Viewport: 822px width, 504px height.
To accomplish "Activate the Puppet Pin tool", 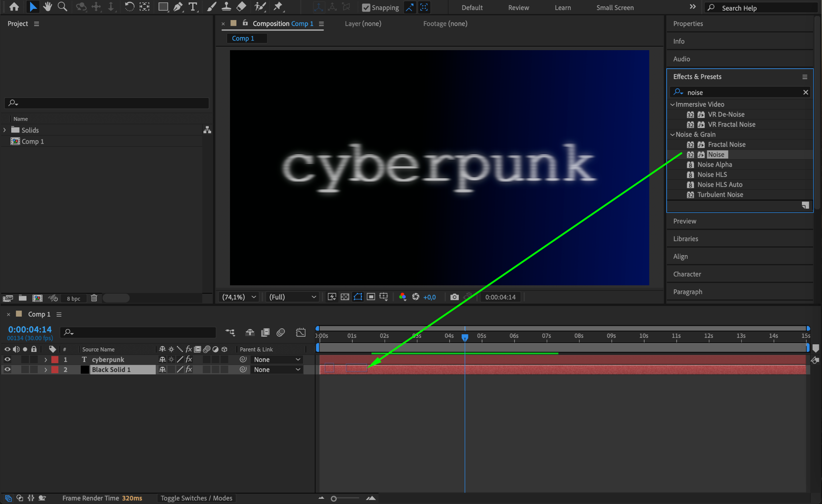I will 278,7.
